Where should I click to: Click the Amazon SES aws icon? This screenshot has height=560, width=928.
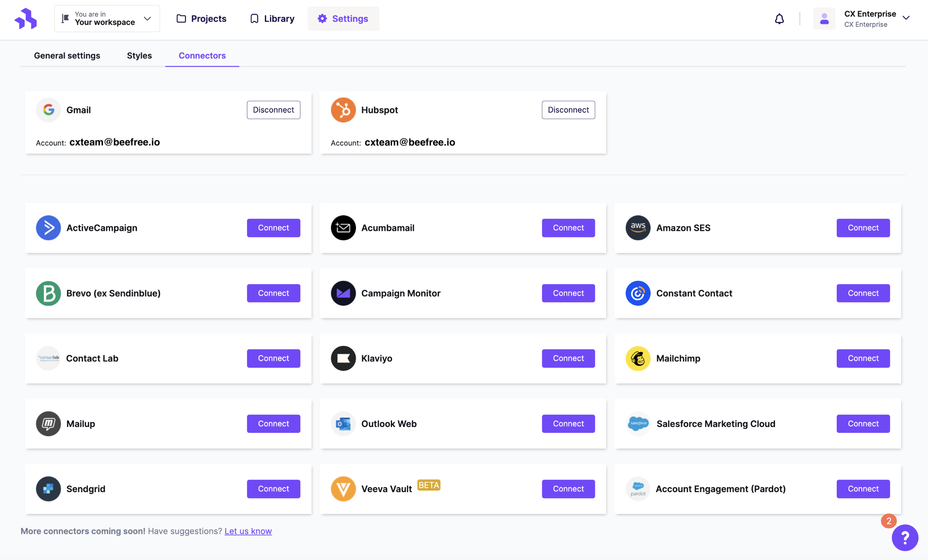638,228
